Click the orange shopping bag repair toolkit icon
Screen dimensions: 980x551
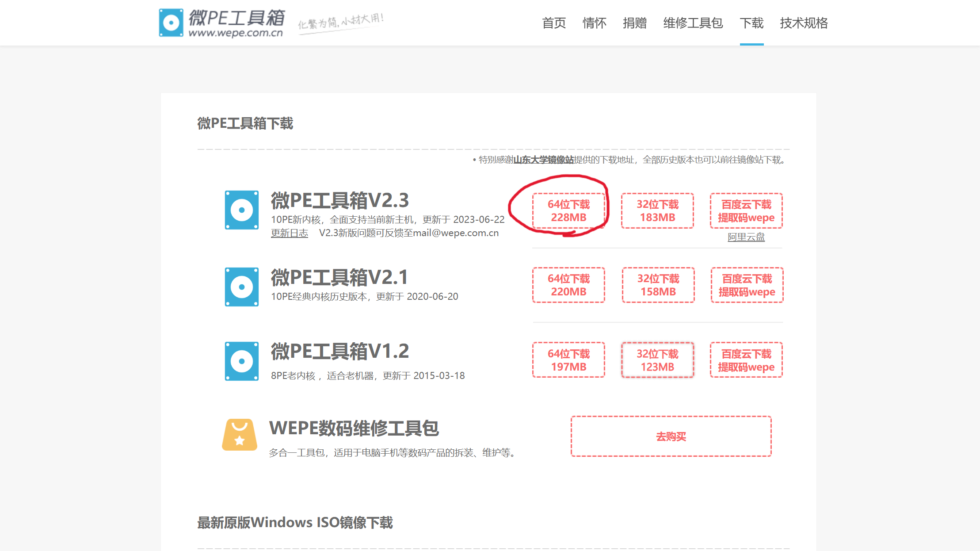click(x=240, y=435)
